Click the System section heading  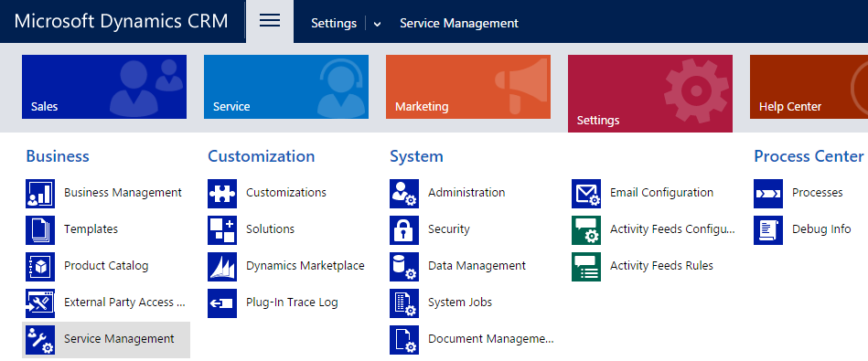pos(416,156)
